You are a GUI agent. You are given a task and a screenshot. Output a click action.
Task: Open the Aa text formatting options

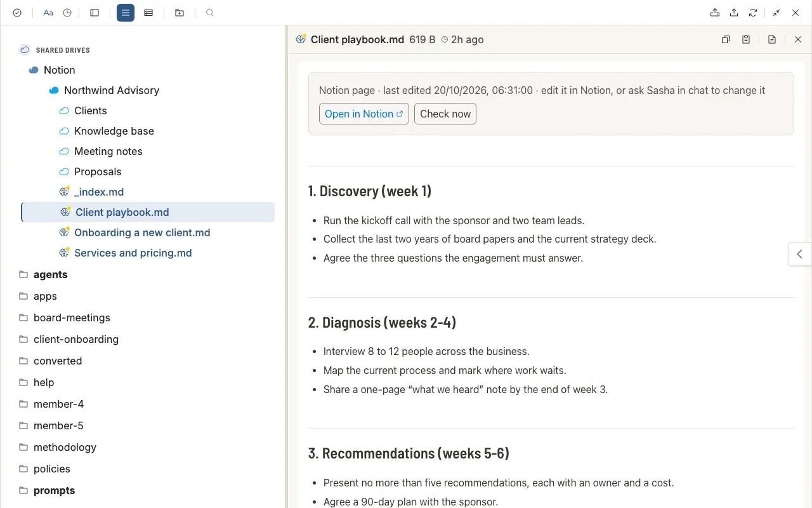coord(48,13)
